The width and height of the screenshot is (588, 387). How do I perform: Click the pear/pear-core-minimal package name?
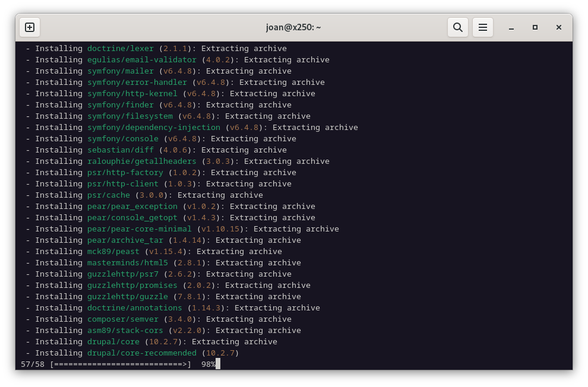[x=140, y=229]
